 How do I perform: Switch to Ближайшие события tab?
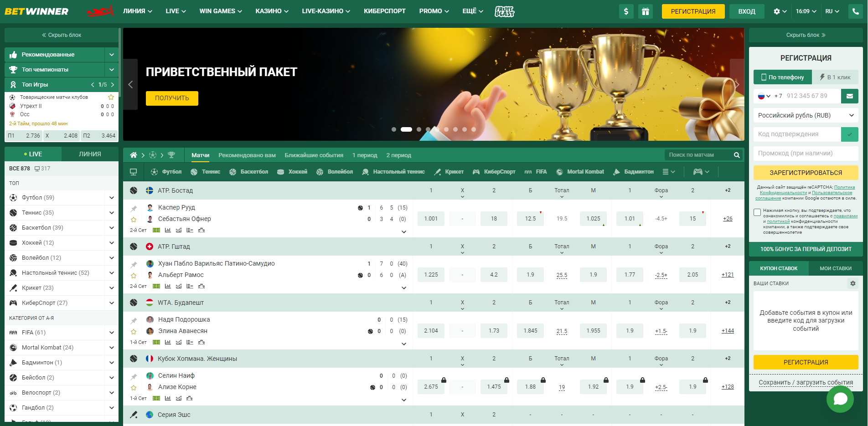coord(314,155)
